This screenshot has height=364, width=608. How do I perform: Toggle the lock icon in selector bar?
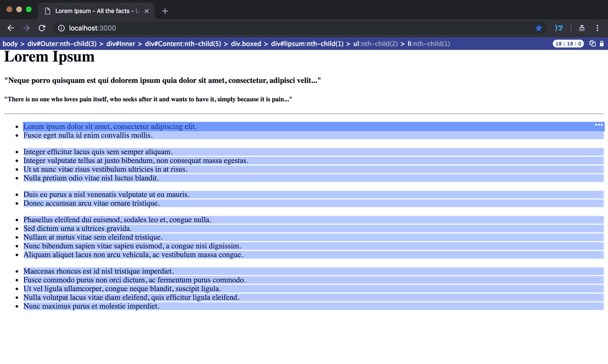point(602,44)
